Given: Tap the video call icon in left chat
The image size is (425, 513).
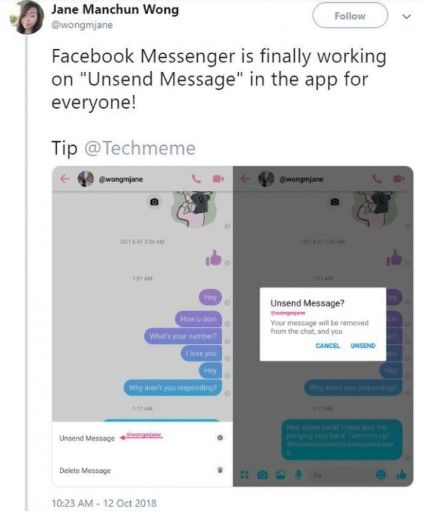Looking at the screenshot, I should 218,179.
